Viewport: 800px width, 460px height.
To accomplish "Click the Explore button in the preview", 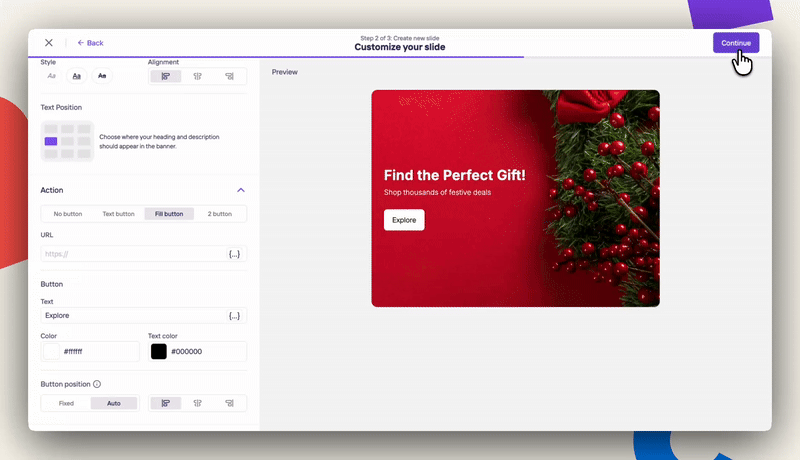I will (x=404, y=220).
